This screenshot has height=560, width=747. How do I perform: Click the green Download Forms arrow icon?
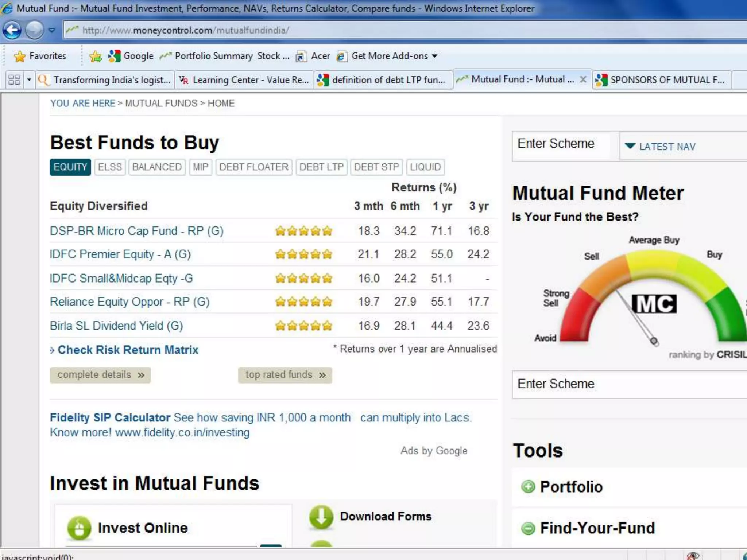click(x=321, y=517)
